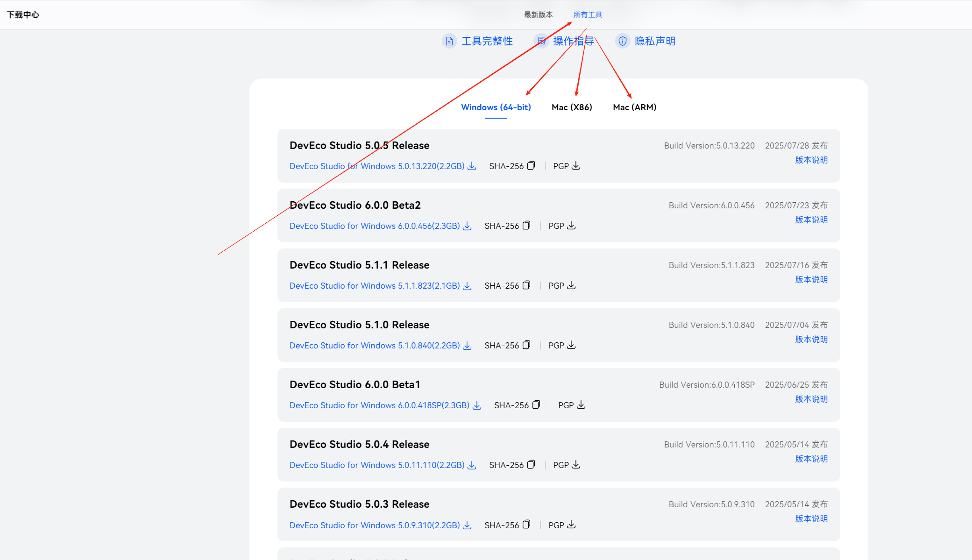
Task: Click the DevEco Studio 5.0.3 Release heading
Action: [x=359, y=504]
